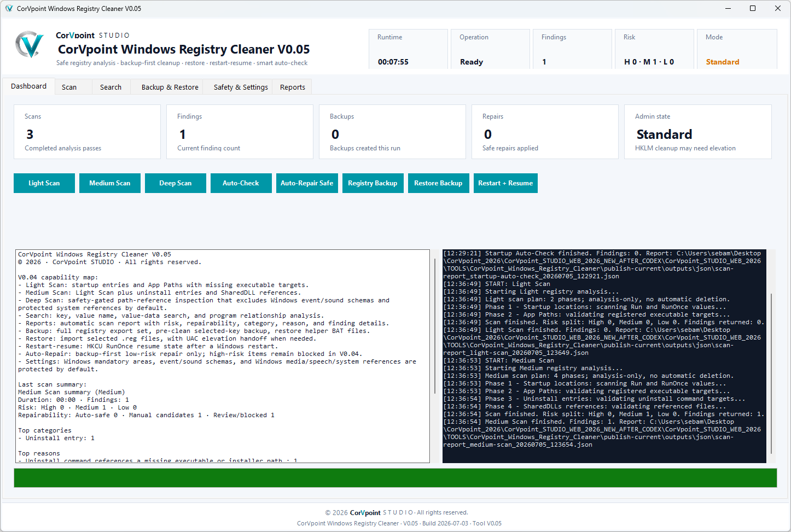Image resolution: width=791 pixels, height=532 pixels.
Task: Click the Risk value H 0 · M 1 · L 0
Action: [649, 62]
